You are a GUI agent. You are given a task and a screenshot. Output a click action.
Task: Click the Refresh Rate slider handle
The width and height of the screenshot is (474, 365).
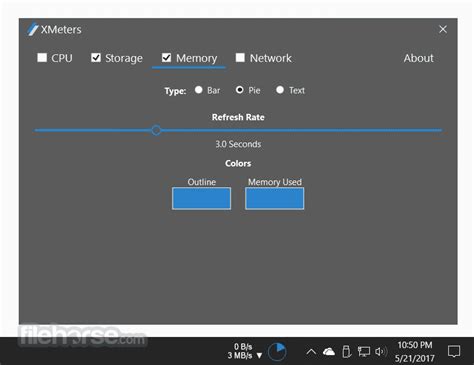coord(156,130)
